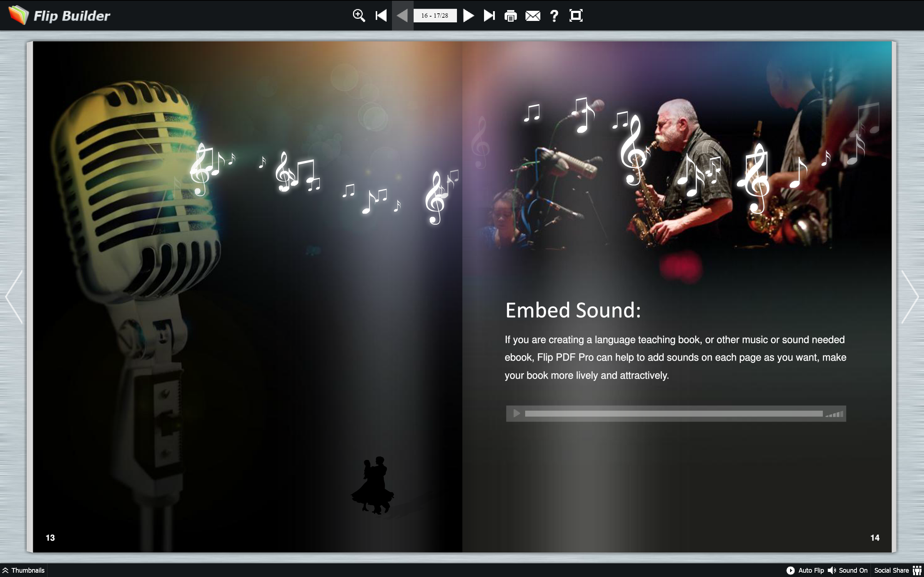
Task: Go to the next page in toolbar
Action: [x=468, y=16]
